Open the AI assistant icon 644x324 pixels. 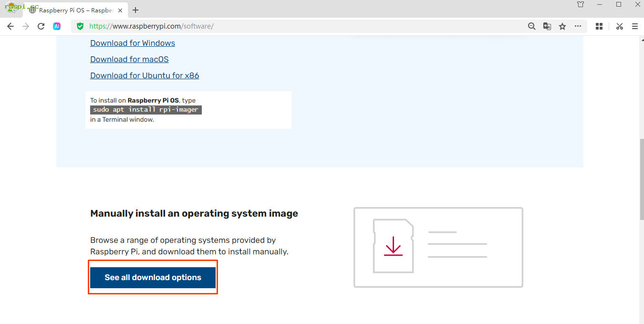click(x=57, y=26)
